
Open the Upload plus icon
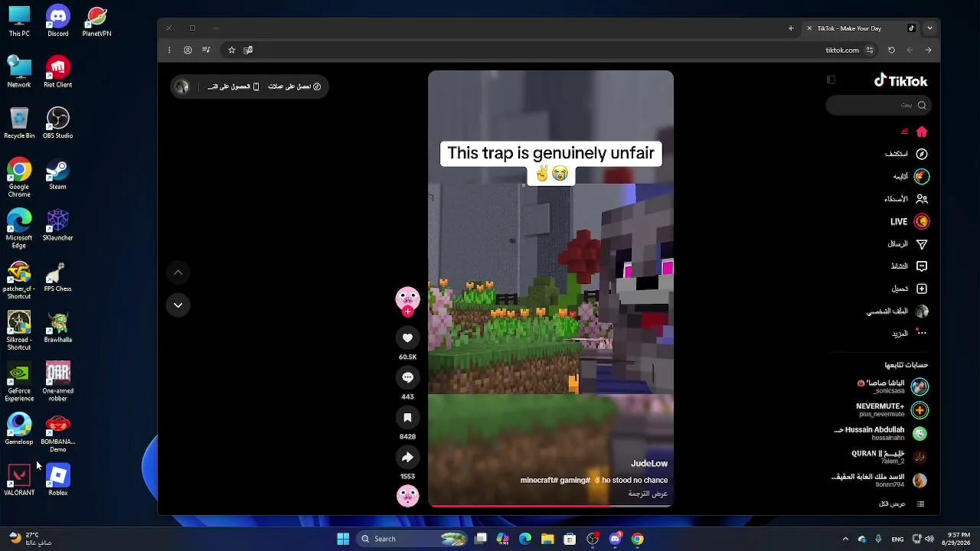click(922, 289)
